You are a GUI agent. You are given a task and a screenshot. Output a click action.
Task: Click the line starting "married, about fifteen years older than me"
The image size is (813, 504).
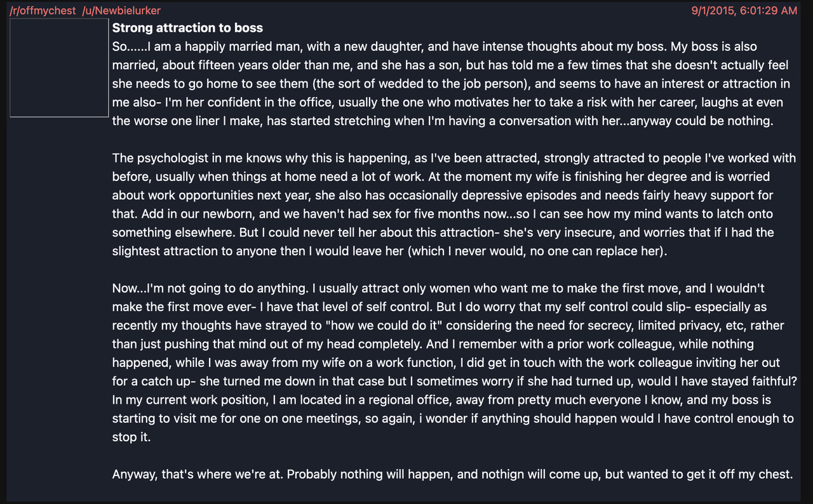point(450,65)
